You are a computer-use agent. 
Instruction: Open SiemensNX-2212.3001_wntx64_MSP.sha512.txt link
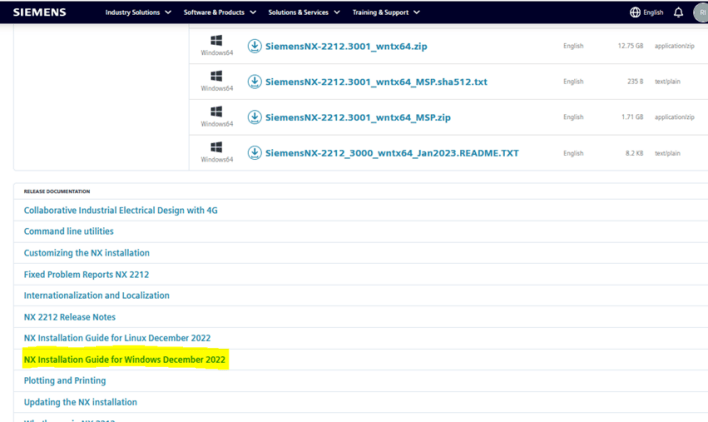point(376,82)
